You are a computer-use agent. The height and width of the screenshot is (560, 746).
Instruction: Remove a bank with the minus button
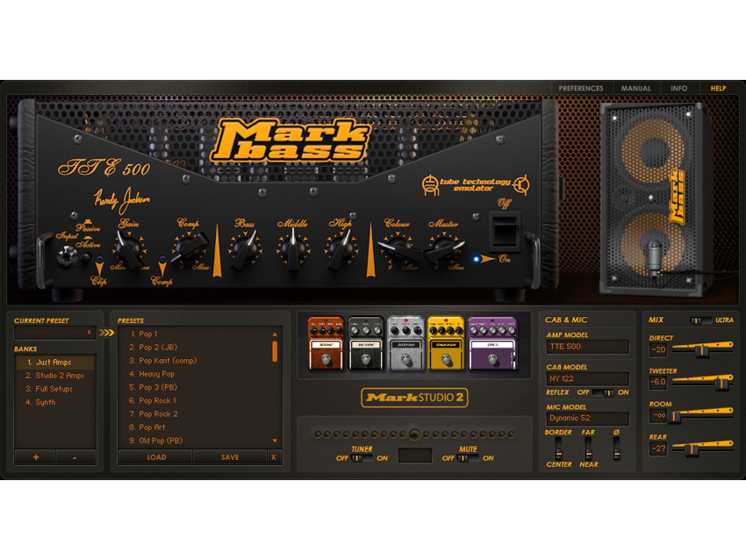(x=75, y=457)
